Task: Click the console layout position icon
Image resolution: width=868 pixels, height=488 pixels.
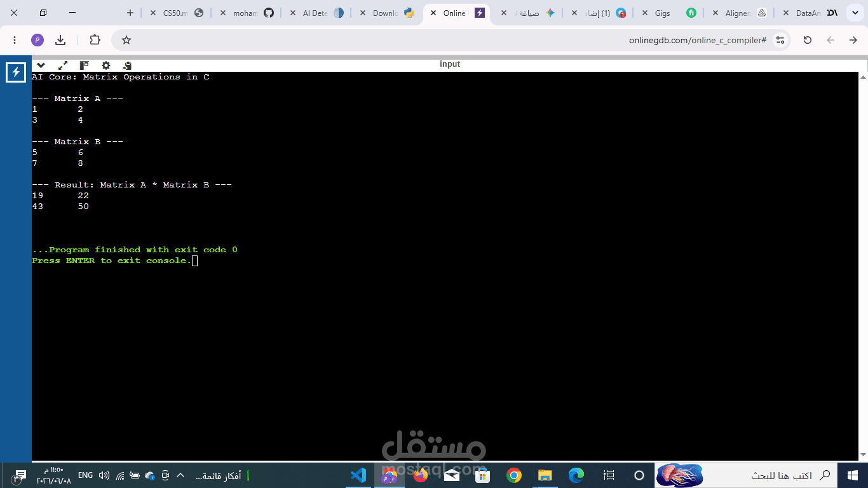Action: coord(84,65)
